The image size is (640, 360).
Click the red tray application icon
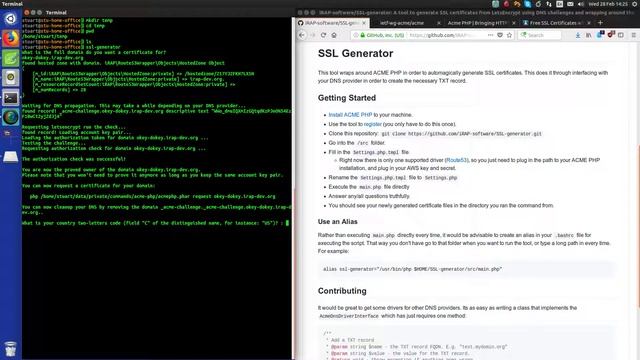tap(507, 4)
